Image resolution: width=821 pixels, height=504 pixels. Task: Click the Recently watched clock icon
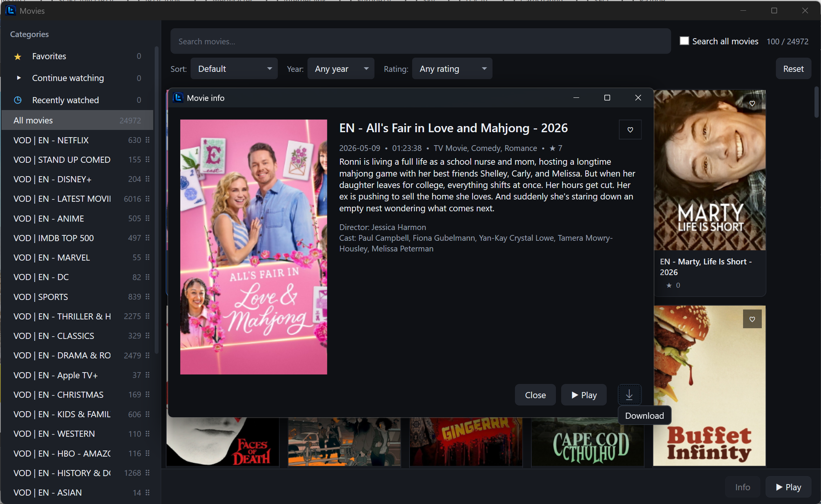(18, 100)
